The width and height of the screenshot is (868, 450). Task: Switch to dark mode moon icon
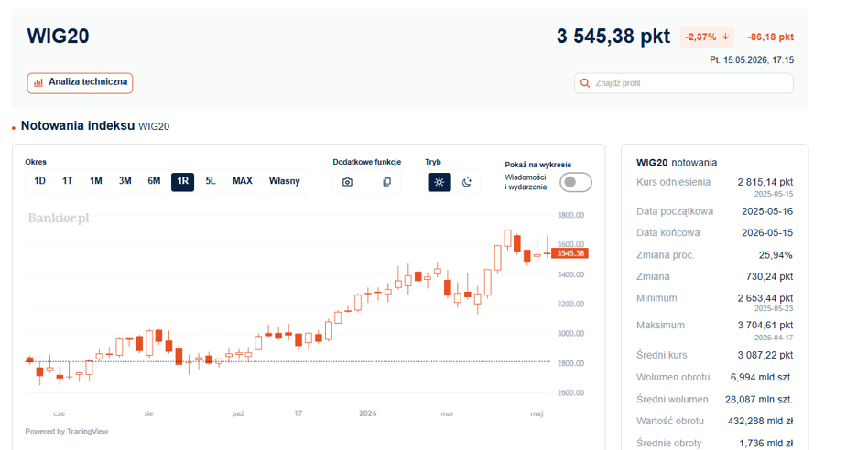click(x=467, y=182)
